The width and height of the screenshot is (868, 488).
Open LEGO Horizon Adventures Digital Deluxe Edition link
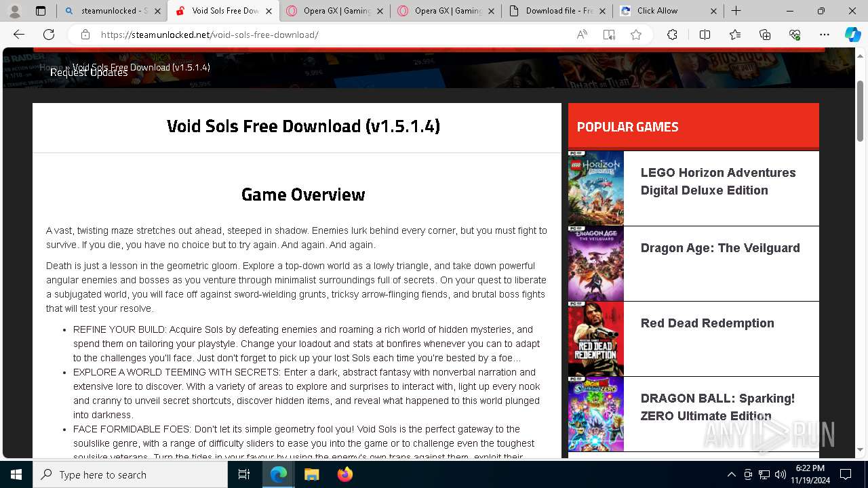pyautogui.click(x=718, y=182)
